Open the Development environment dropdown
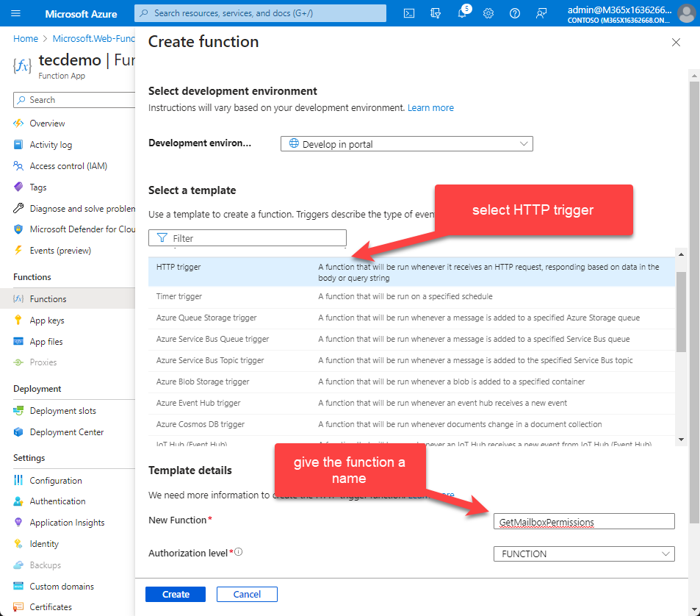This screenshot has width=700, height=616. [407, 144]
